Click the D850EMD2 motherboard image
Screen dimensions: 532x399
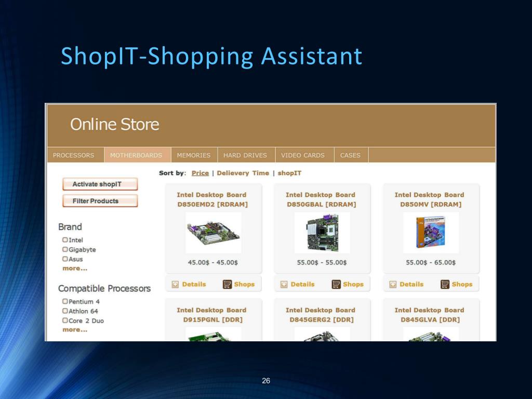tap(214, 233)
